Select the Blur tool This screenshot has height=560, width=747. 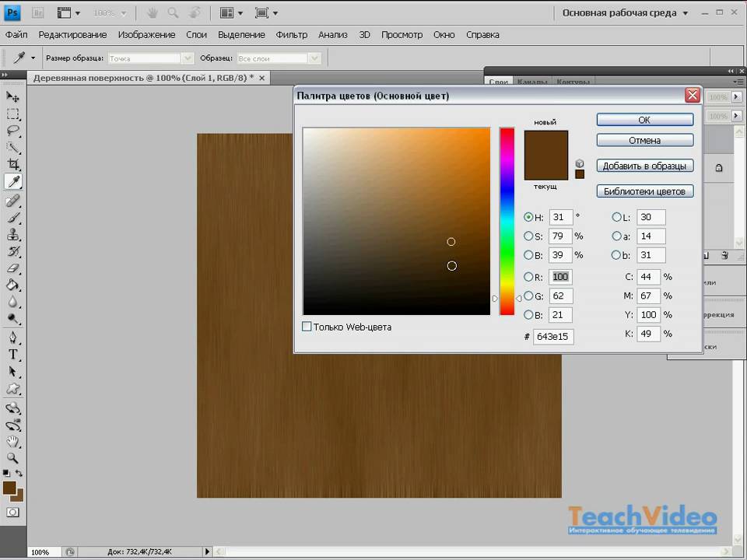pyautogui.click(x=13, y=302)
